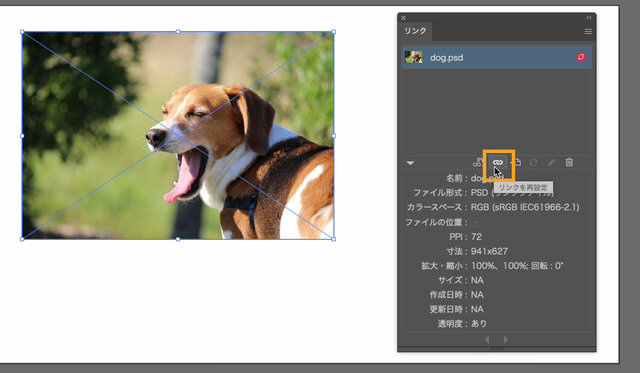Collapse link info with the disclosure triangle
The width and height of the screenshot is (640, 373).
tap(410, 163)
